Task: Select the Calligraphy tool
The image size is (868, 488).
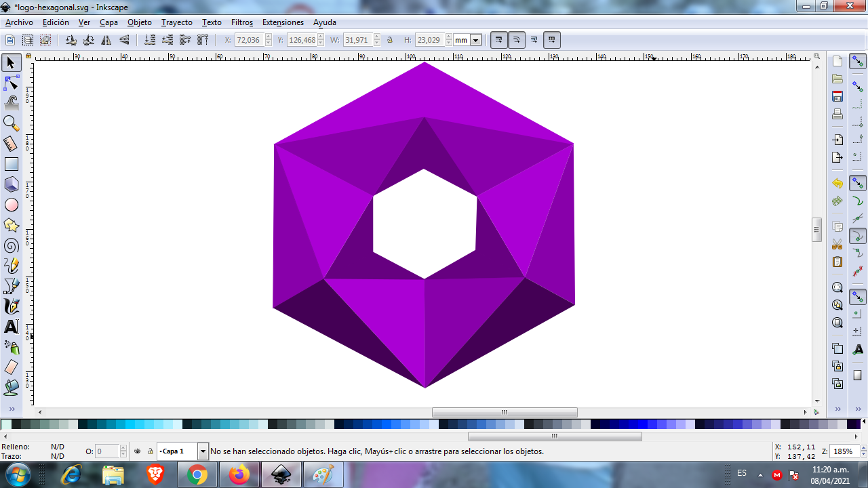Action: (11, 306)
